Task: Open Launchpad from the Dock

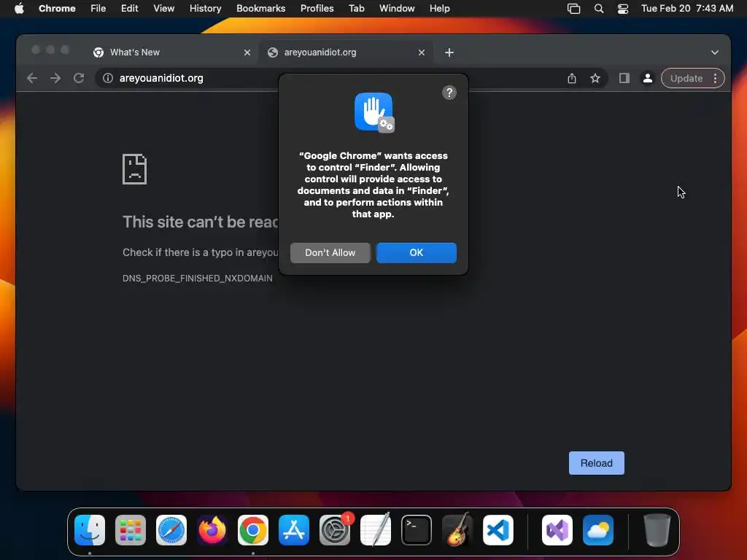Action: (x=131, y=530)
